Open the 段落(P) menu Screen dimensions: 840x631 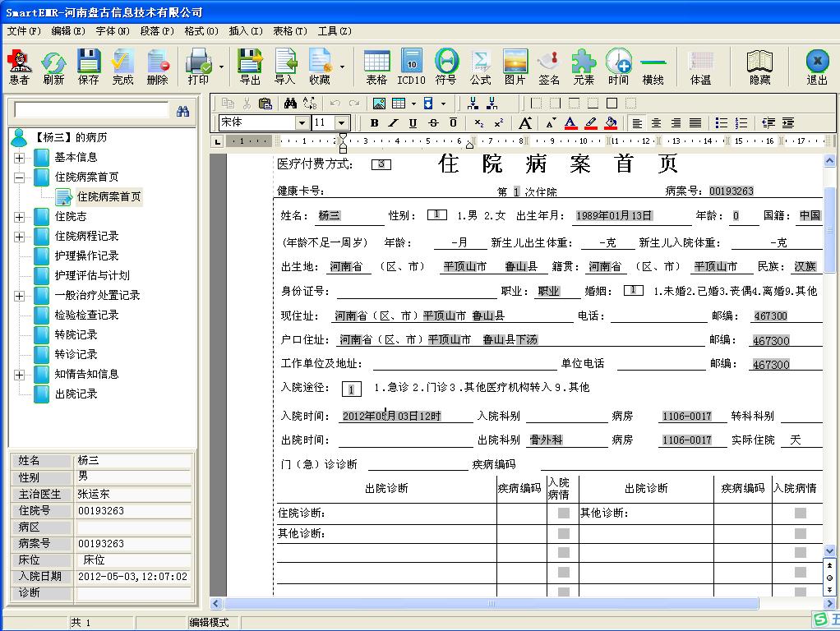click(x=157, y=31)
